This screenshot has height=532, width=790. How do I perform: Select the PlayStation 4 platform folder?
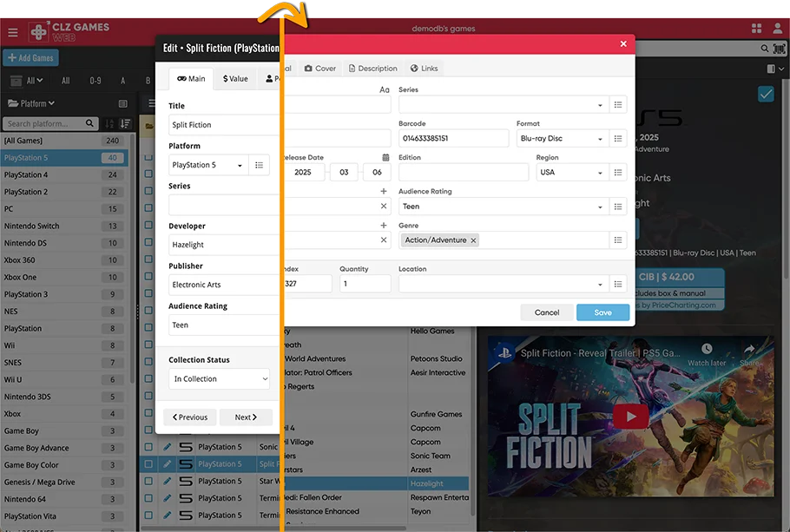(64, 174)
